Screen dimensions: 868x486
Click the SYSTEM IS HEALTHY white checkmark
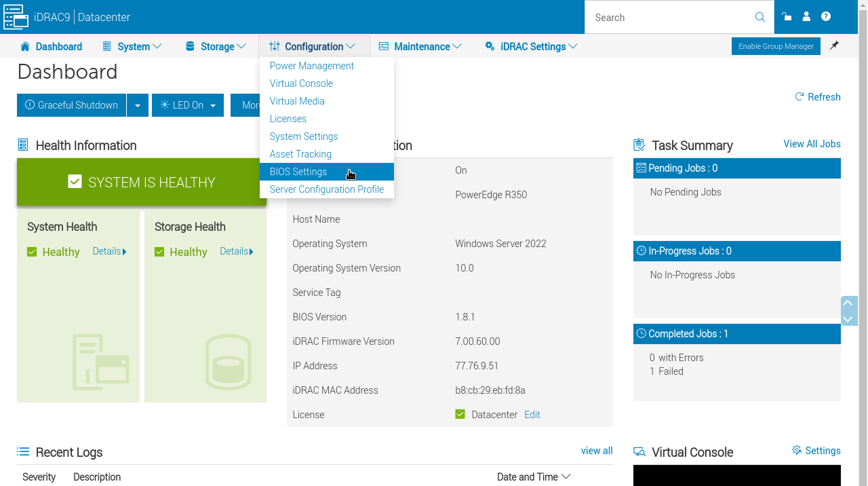tap(75, 182)
